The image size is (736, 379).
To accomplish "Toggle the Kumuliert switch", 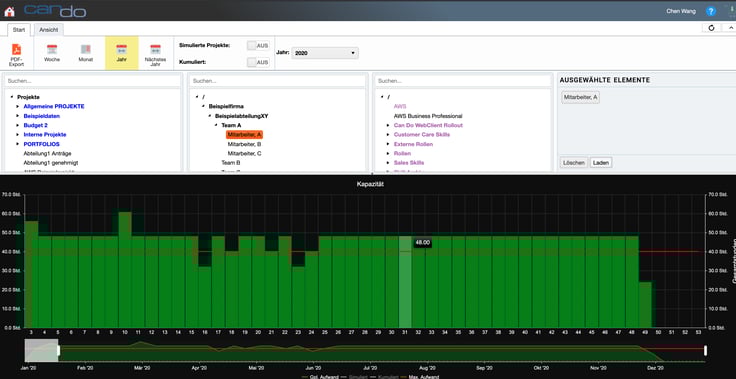I will pyautogui.click(x=258, y=62).
